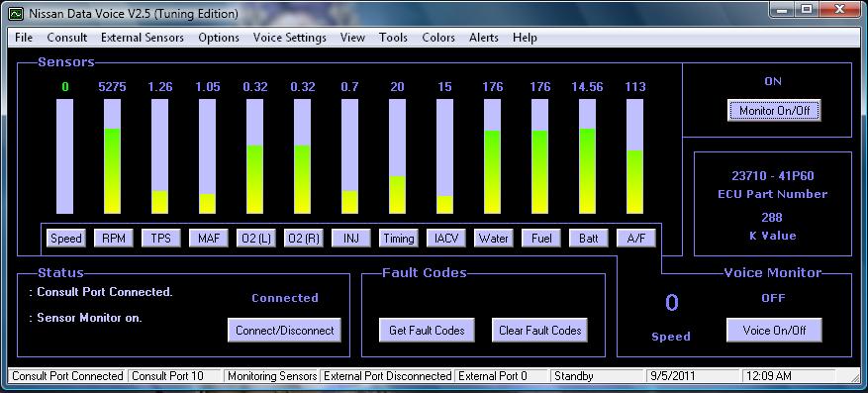Screen dimensions: 868x393
Task: Click the MAF value 1.05
Action: [208, 87]
